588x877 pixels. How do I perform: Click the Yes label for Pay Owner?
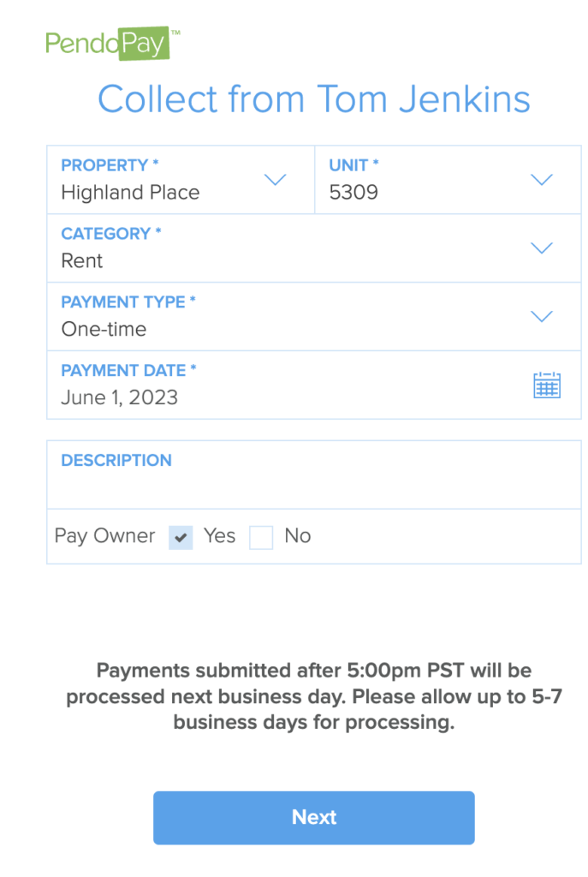pyautogui.click(x=220, y=536)
